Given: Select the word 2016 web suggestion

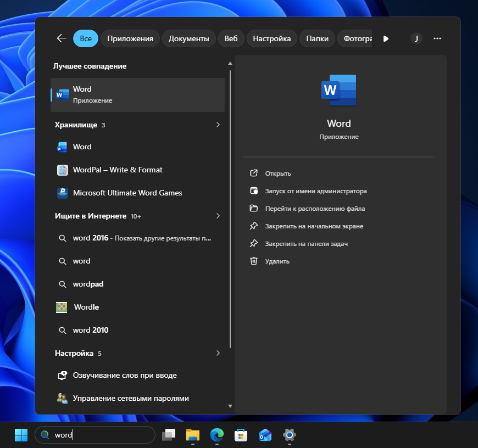Looking at the screenshot, I should point(137,238).
